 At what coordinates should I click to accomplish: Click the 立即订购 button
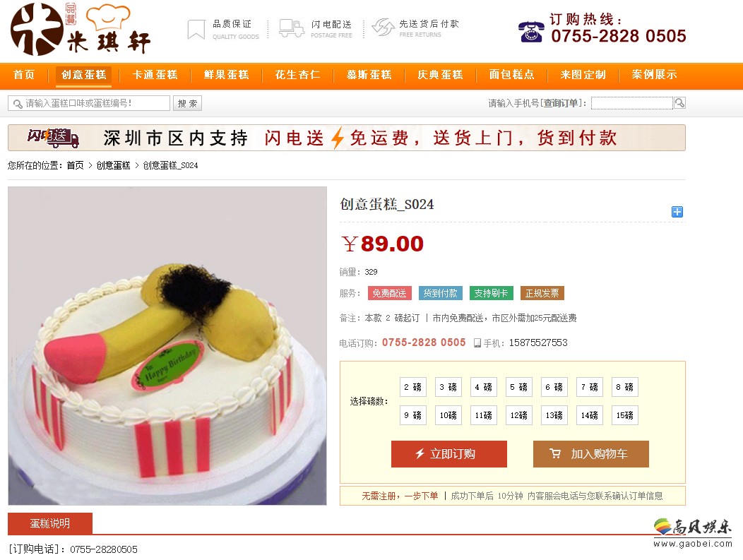coord(448,454)
